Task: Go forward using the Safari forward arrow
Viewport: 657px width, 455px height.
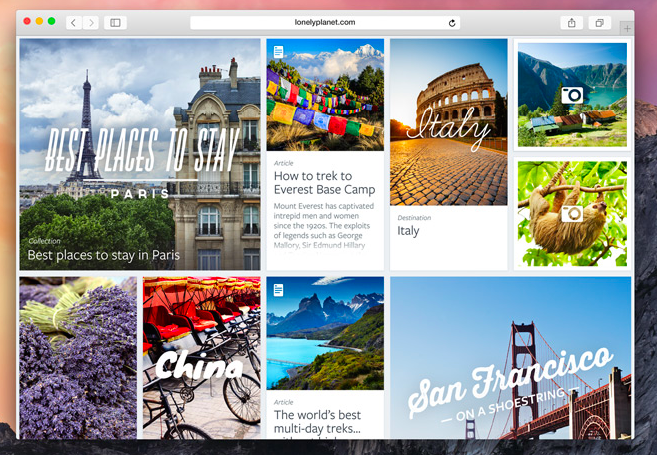Action: coord(91,23)
